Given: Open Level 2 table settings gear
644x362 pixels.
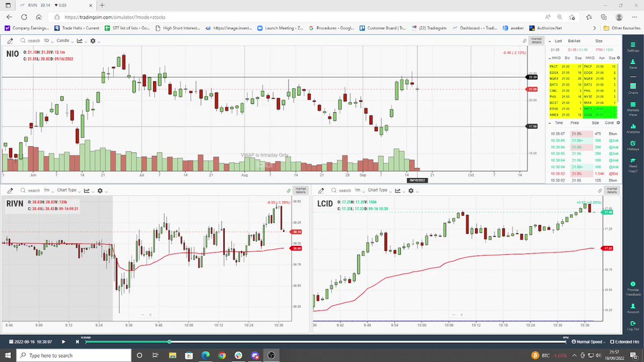Looking at the screenshot, I should click(618, 57).
